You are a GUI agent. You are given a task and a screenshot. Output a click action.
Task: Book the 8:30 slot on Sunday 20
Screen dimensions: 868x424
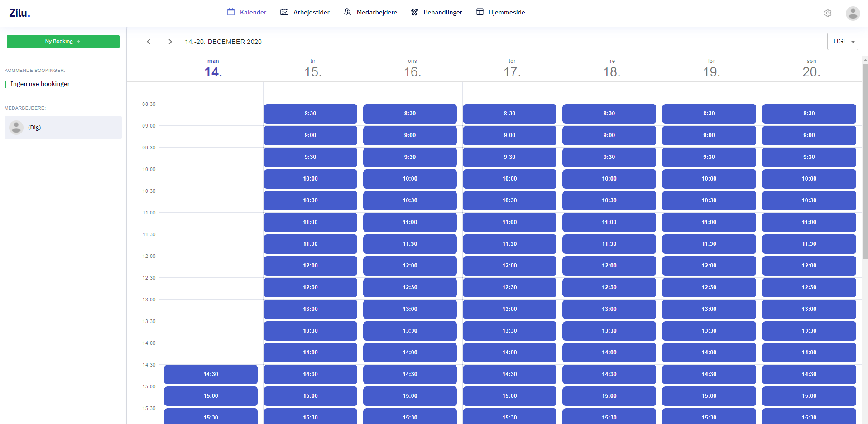pyautogui.click(x=809, y=114)
